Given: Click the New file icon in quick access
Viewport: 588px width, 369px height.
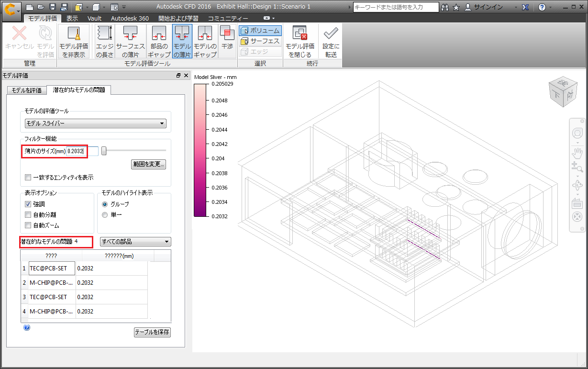Looking at the screenshot, I should (30, 7).
